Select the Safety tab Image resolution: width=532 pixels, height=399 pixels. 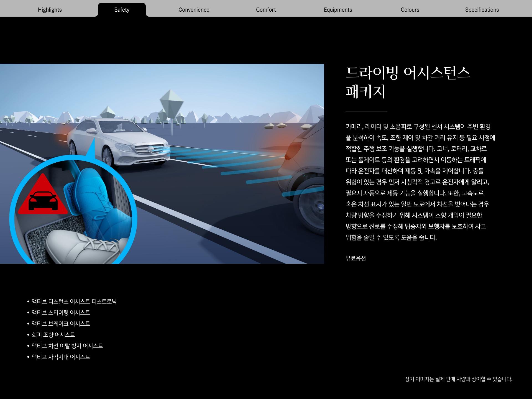tap(122, 10)
